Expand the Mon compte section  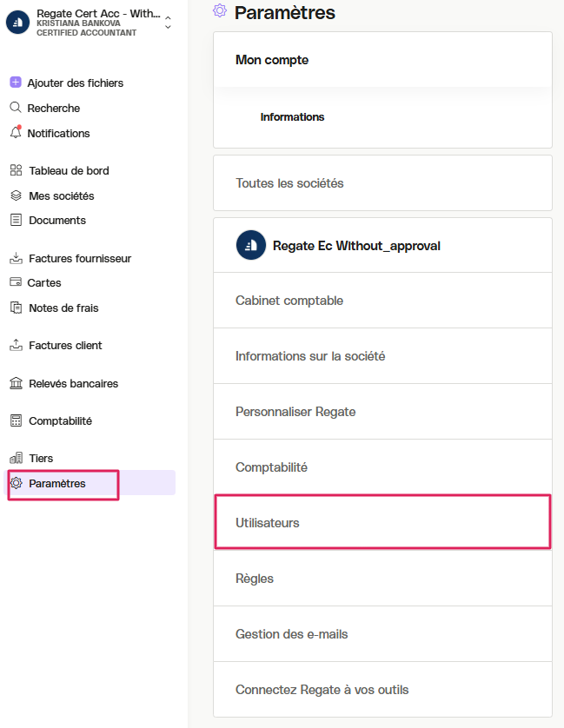383,60
